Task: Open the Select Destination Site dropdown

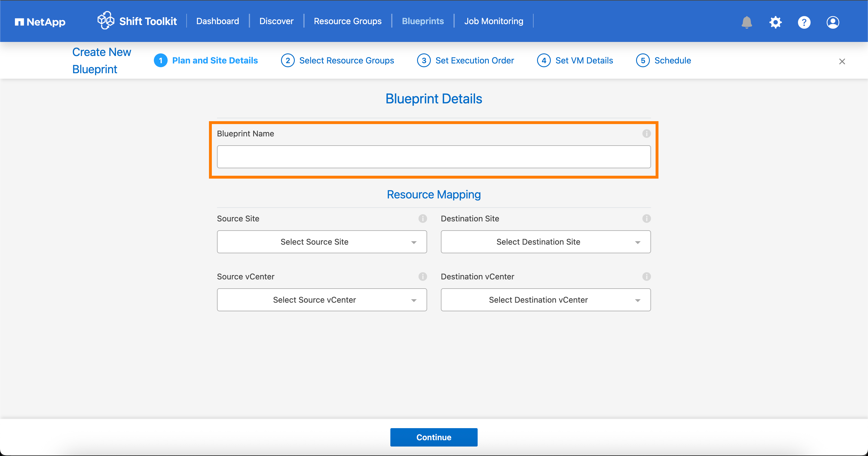Action: pyautogui.click(x=546, y=242)
